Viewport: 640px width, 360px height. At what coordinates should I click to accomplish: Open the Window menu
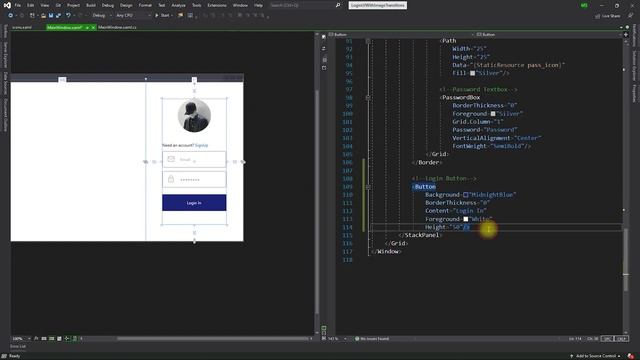pyautogui.click(x=240, y=5)
